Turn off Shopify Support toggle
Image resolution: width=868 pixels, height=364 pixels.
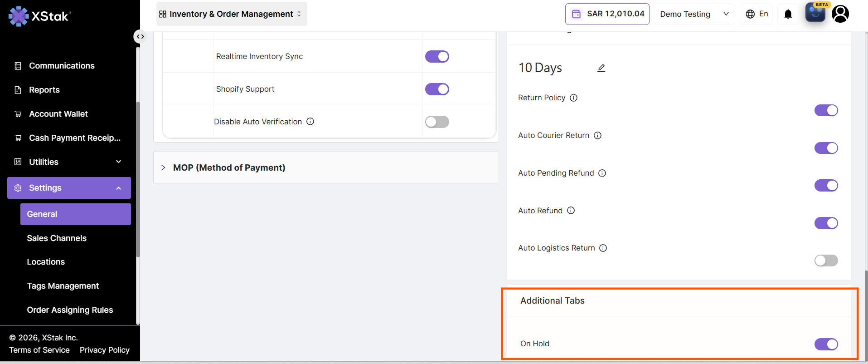click(x=437, y=89)
